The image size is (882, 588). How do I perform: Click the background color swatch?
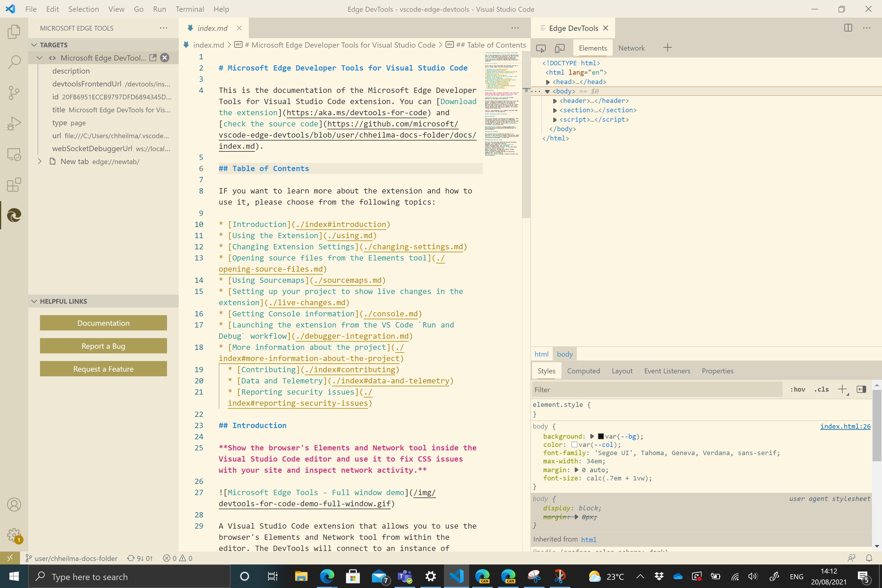pyautogui.click(x=601, y=436)
